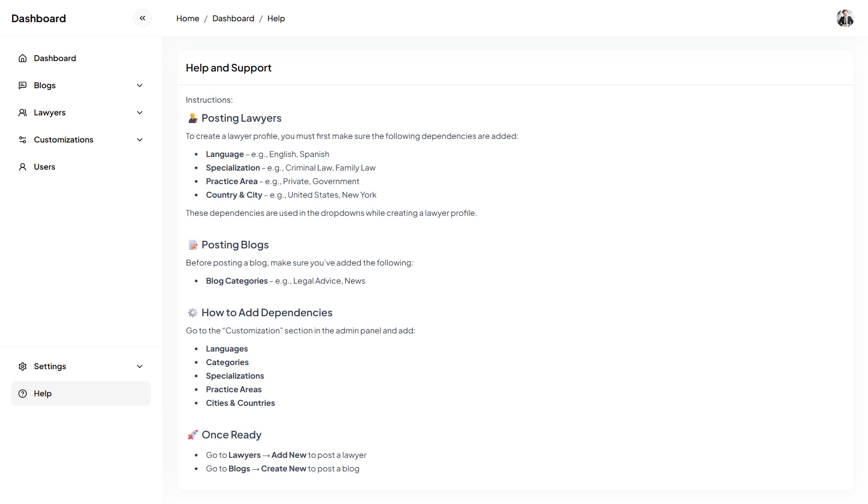Click the gear emoji beside How to Add Dependencies
868x504 pixels.
point(193,313)
